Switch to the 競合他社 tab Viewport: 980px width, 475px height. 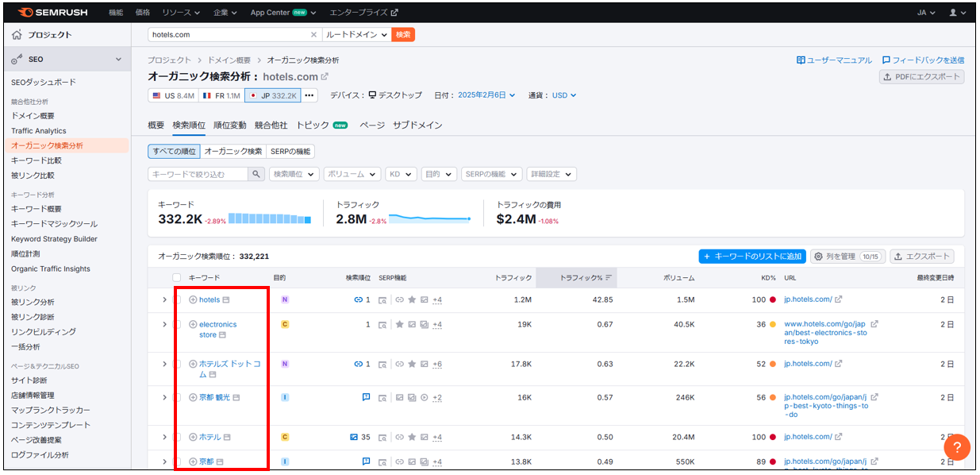click(x=271, y=125)
